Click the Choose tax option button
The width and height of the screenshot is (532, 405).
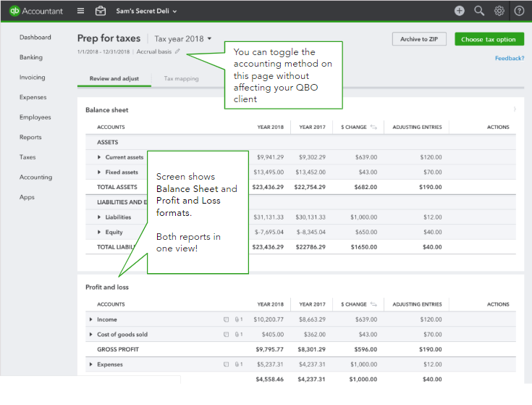pos(489,39)
